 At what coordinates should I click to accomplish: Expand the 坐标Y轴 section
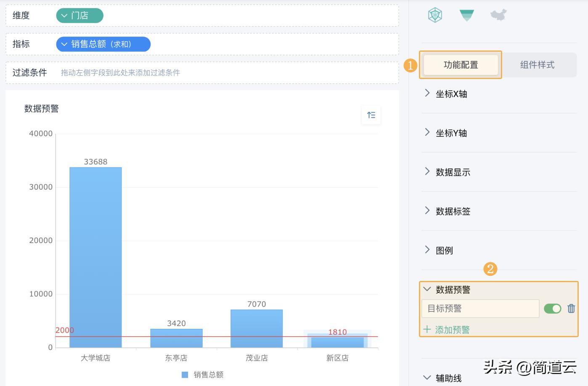pyautogui.click(x=427, y=132)
